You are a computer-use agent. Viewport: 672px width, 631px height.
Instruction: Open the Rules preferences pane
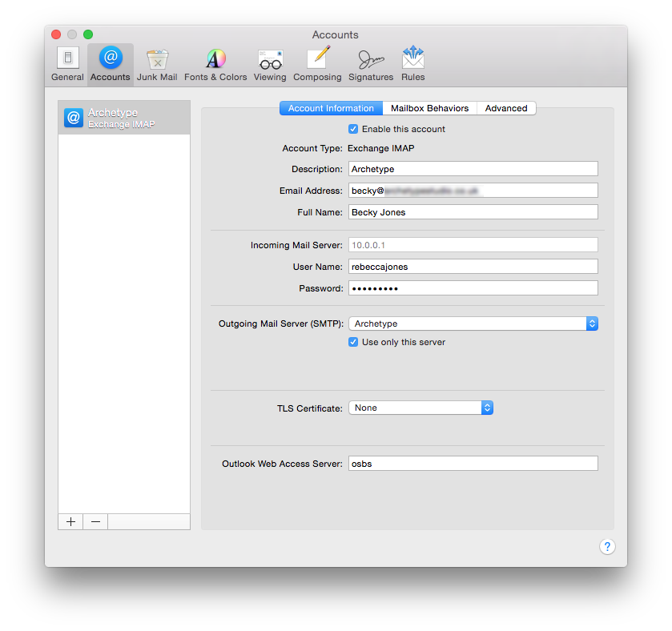412,65
